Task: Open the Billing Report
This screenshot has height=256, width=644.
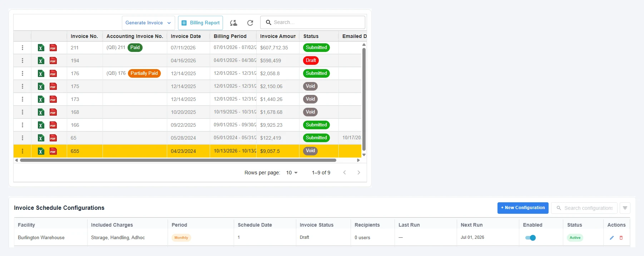Action: (x=200, y=23)
